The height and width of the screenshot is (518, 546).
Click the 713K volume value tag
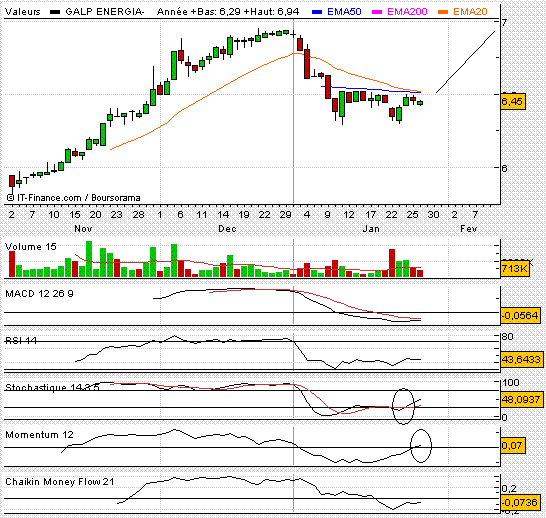tap(515, 268)
